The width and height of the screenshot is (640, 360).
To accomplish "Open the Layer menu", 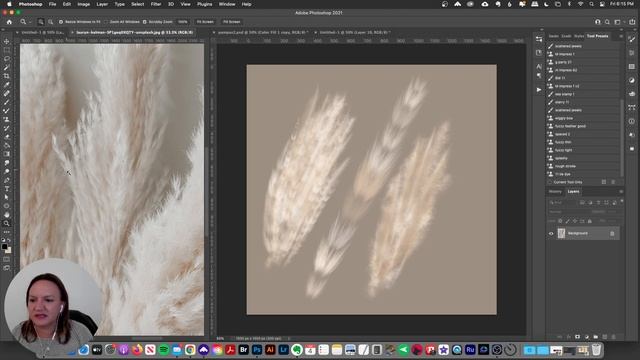I will [x=102, y=4].
